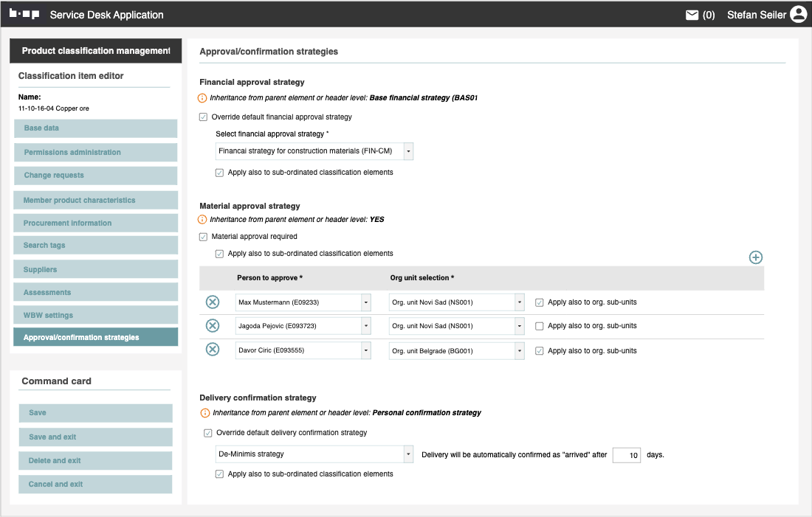
Task: Remove the Jagoda Pejovic approver row
Action: tap(213, 326)
